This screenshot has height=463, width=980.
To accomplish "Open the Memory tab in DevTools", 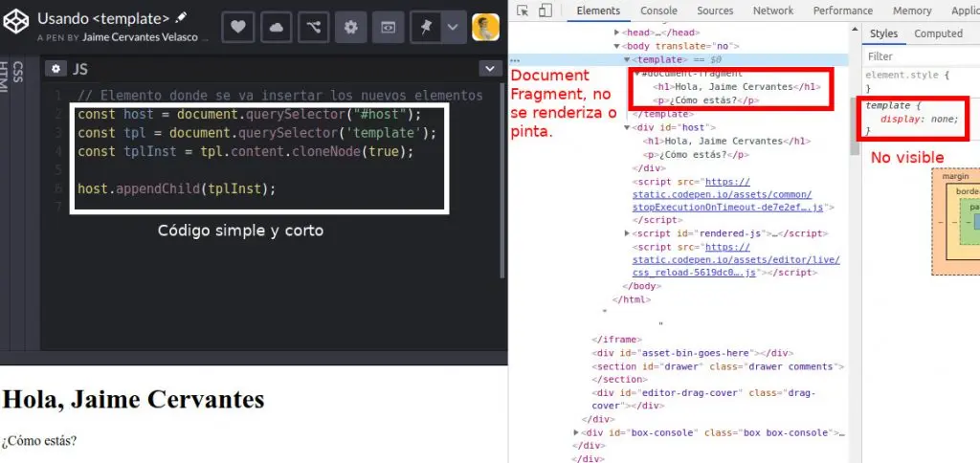I will click(x=912, y=11).
